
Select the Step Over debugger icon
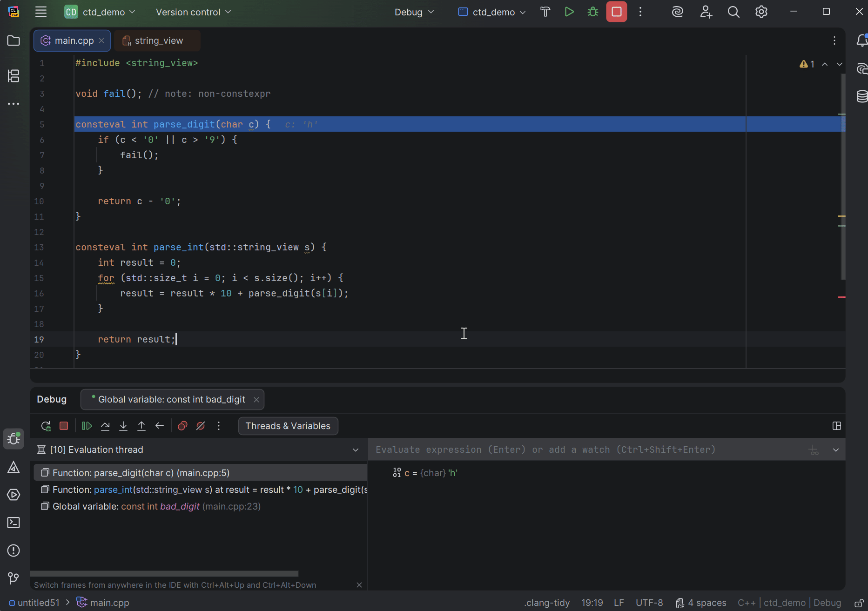coord(105,426)
